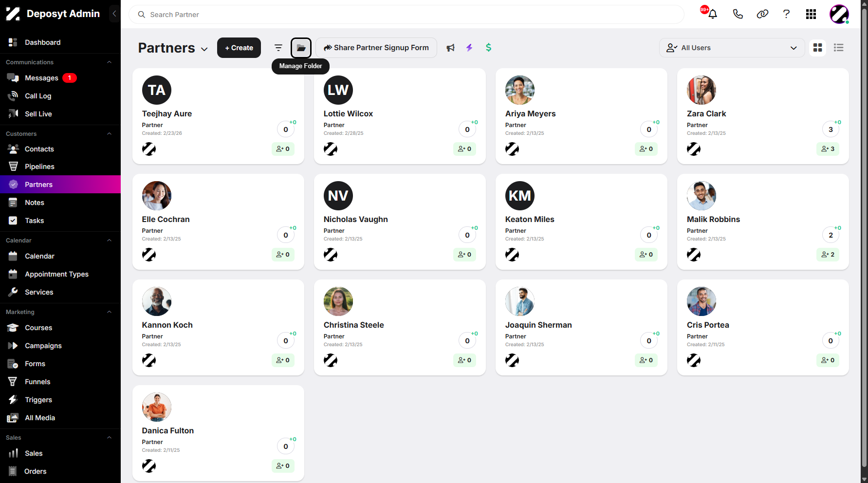This screenshot has width=868, height=483.
Task: Open the user profile avatar menu
Action: pos(839,14)
